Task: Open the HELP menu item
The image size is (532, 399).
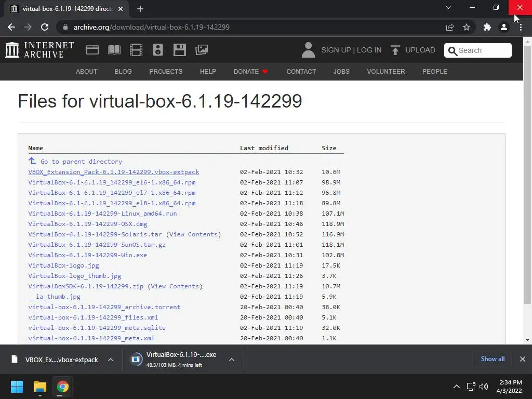Action: [208, 72]
